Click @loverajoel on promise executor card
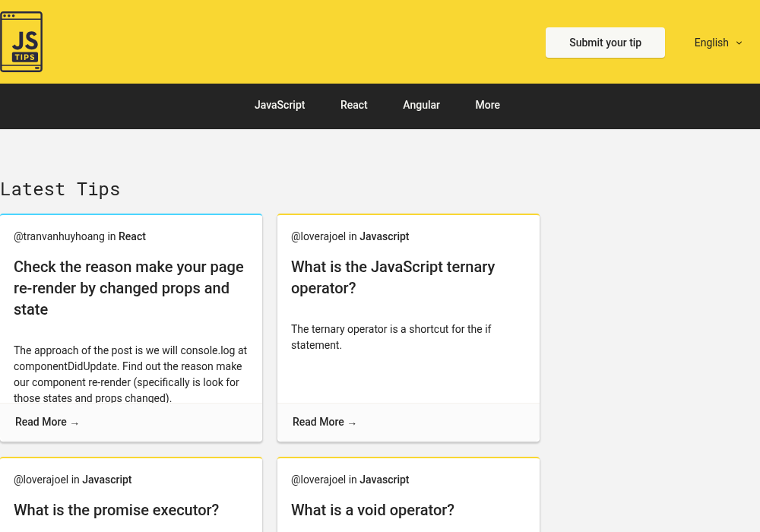The width and height of the screenshot is (760, 532). [x=41, y=480]
